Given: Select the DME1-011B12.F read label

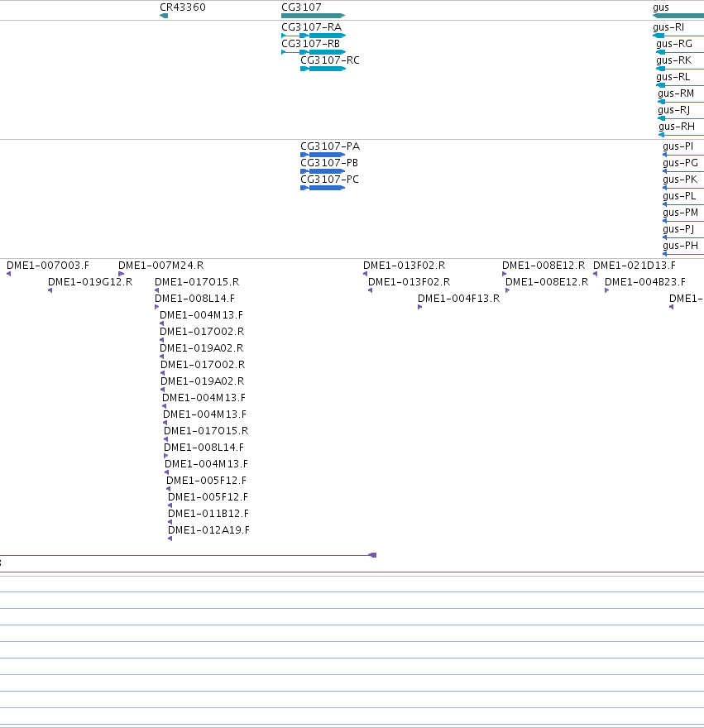Looking at the screenshot, I should 208,514.
